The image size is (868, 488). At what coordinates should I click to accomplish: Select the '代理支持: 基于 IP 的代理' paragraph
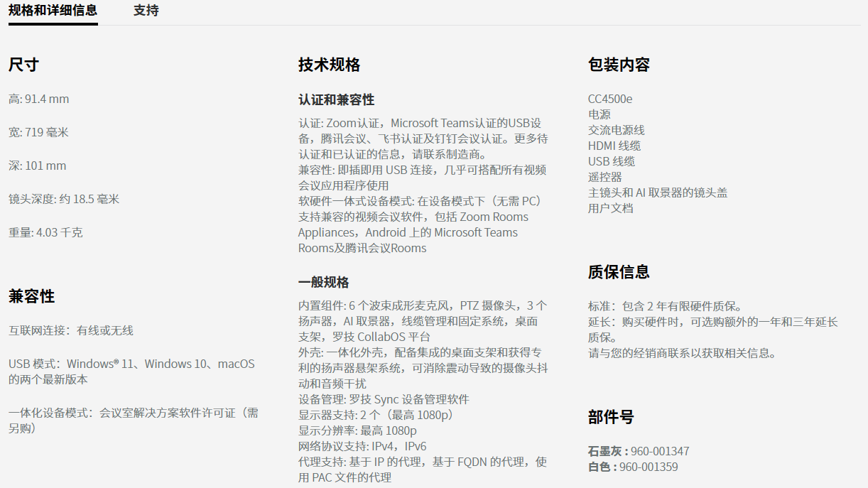tap(423, 470)
